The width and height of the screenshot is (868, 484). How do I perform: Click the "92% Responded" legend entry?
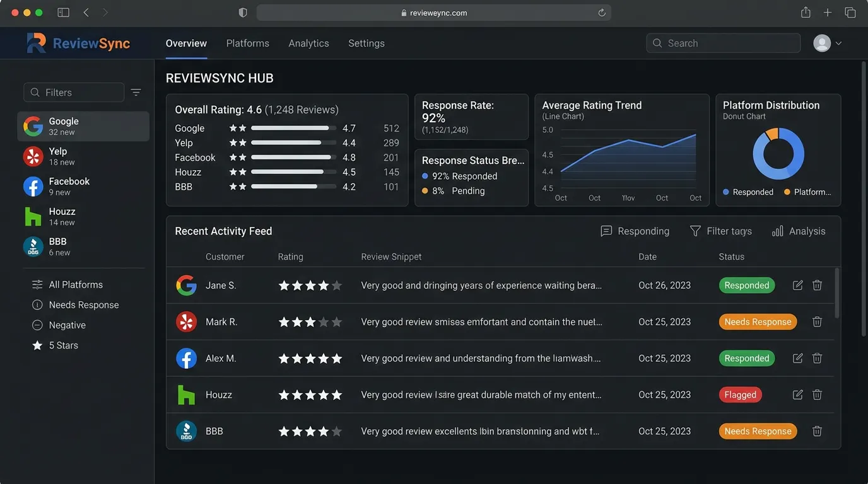[x=460, y=176]
